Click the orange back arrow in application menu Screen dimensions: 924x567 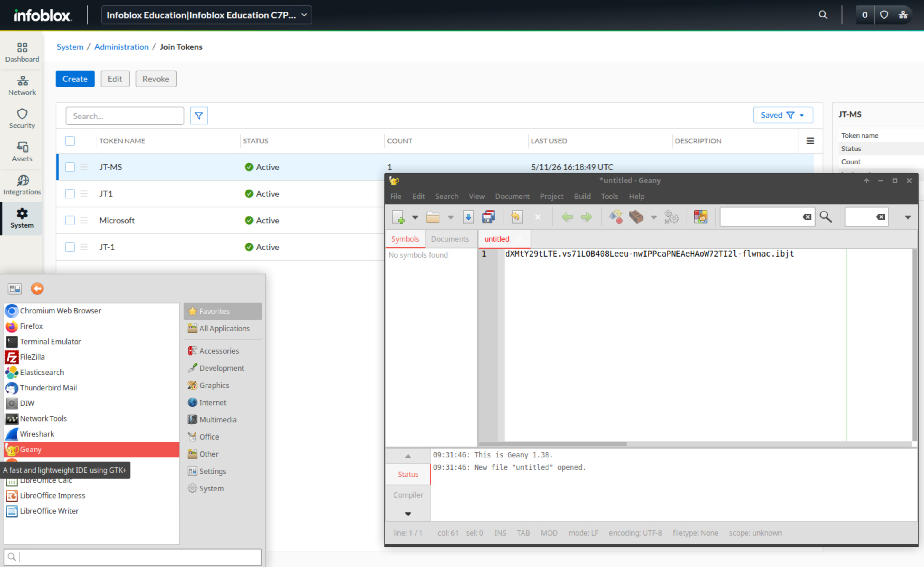[37, 288]
